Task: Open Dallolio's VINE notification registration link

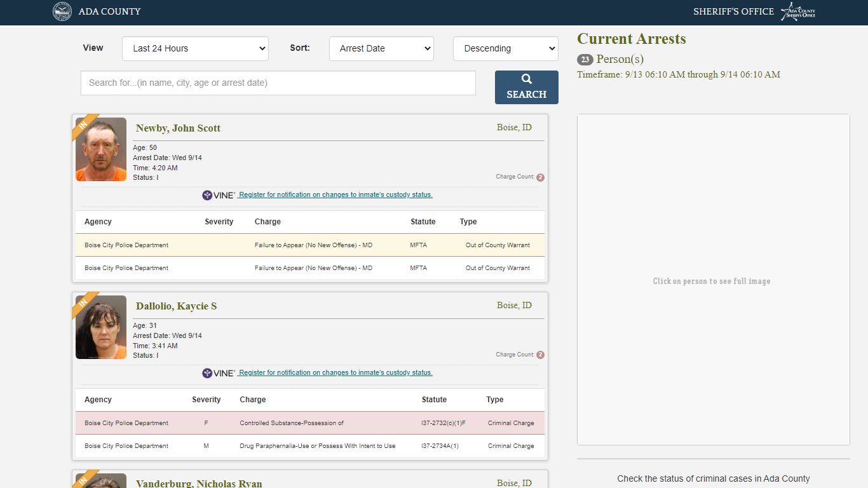Action: pos(335,373)
